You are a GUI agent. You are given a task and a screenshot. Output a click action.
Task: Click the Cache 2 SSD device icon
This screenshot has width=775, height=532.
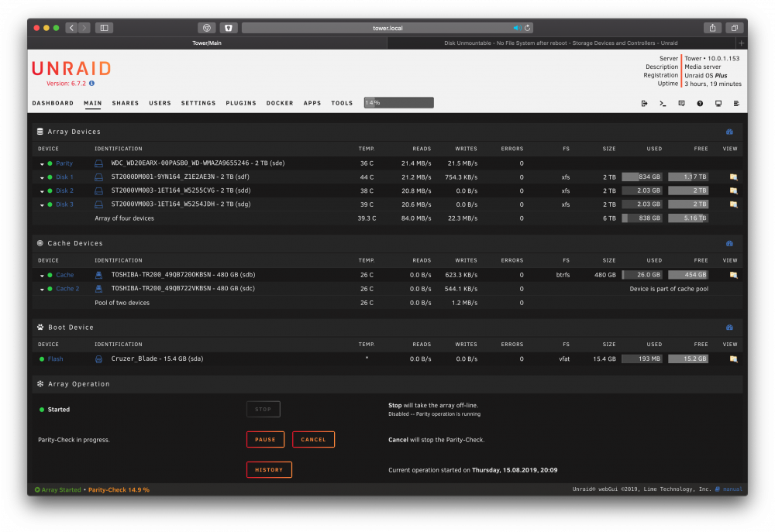pyautogui.click(x=99, y=289)
